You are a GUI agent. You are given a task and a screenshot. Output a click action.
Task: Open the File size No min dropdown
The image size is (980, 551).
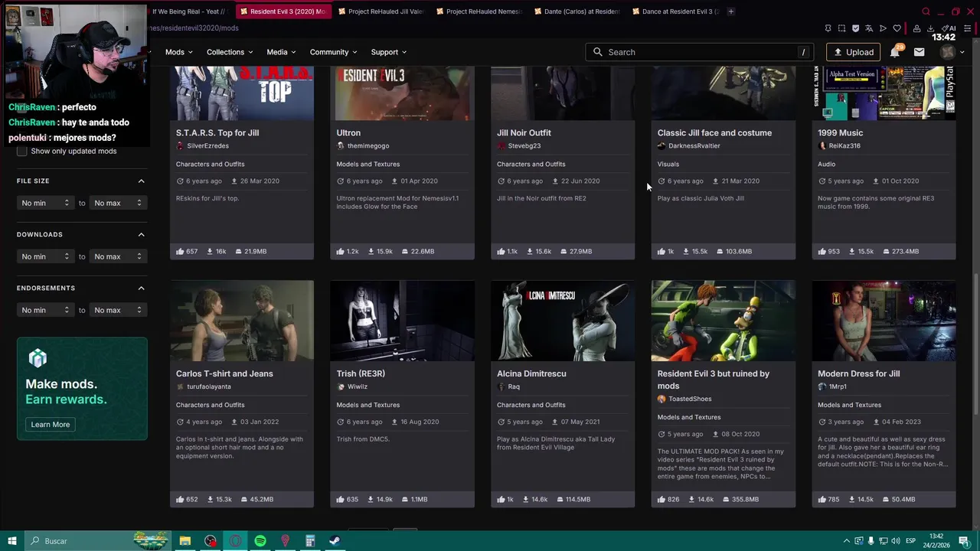(x=45, y=203)
